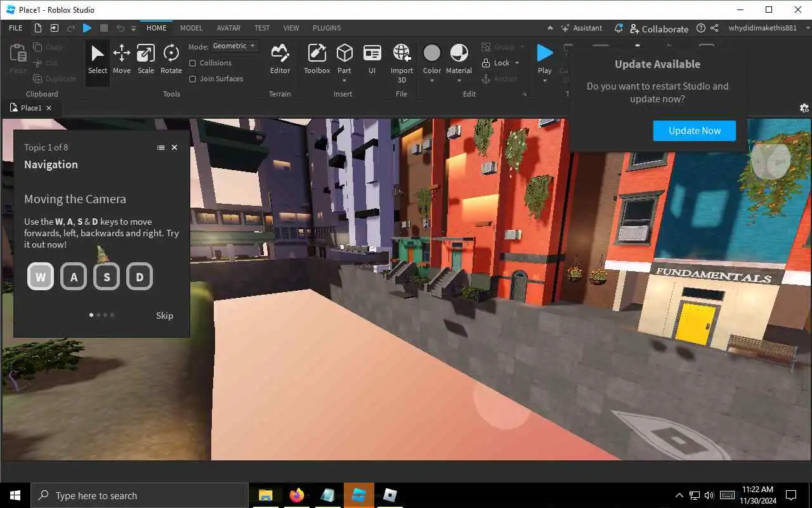Select the Place1 document tab
This screenshot has width=812, height=508.
[x=31, y=108]
